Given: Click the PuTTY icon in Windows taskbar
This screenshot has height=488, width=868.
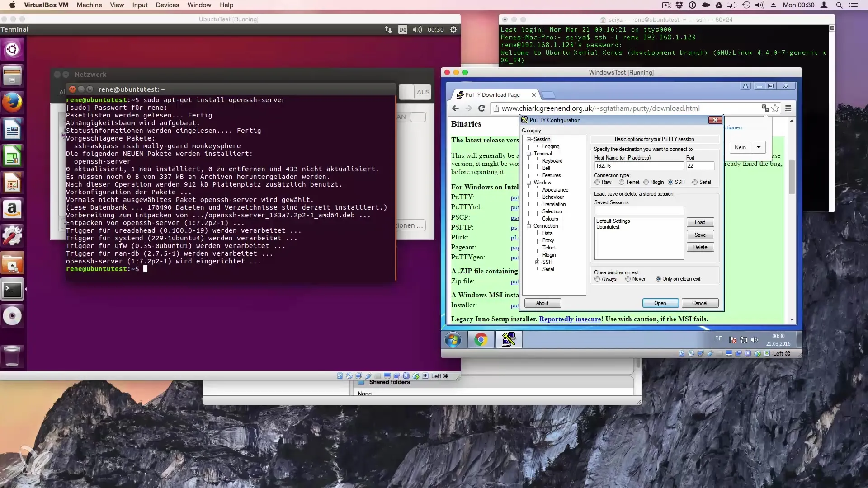Looking at the screenshot, I should (509, 339).
